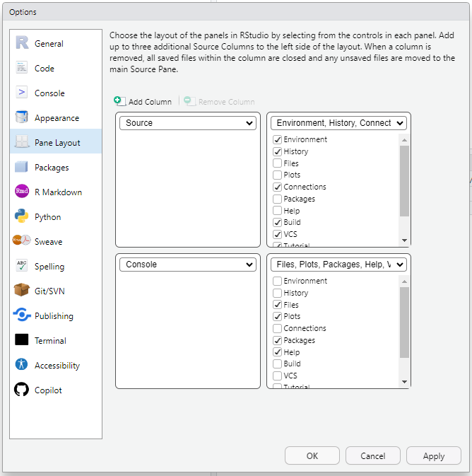Select the Publishing icon in sidebar
This screenshot has width=472, height=476.
point(22,315)
